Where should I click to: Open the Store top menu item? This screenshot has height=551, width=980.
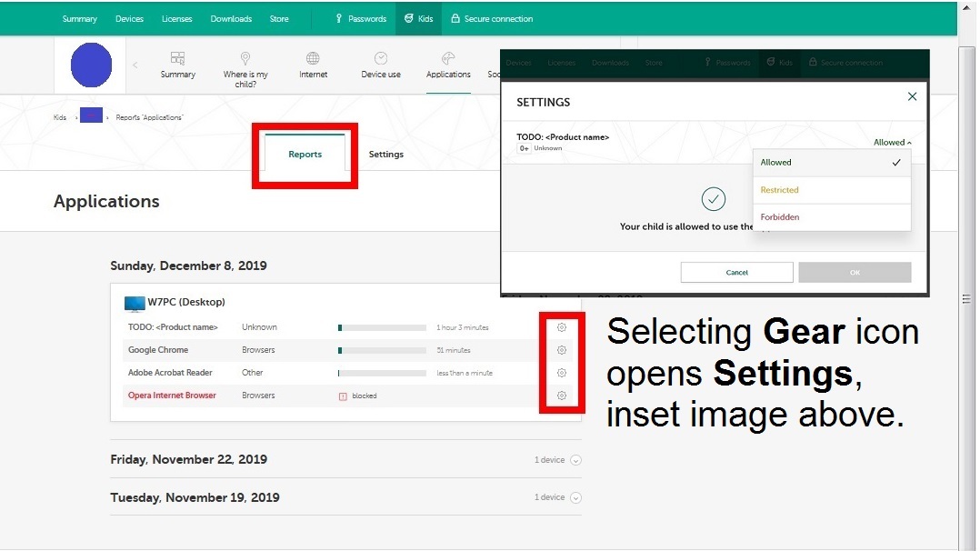[279, 19]
